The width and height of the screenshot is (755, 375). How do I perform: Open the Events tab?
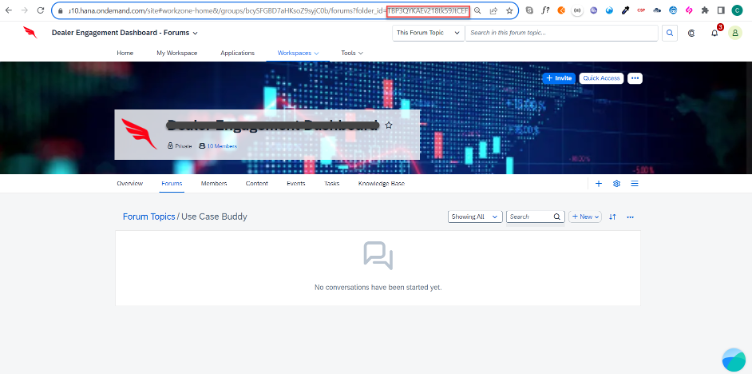tap(296, 183)
